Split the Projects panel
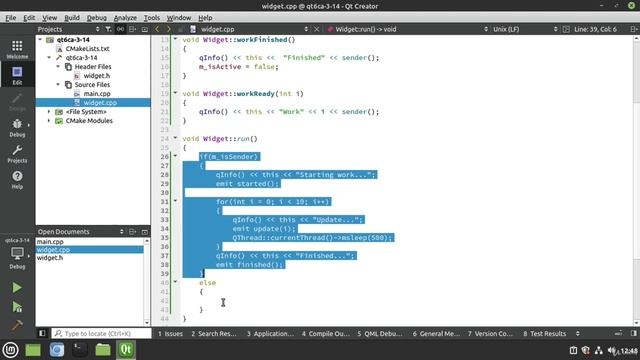Viewport: 640px width, 360px height. [132, 29]
